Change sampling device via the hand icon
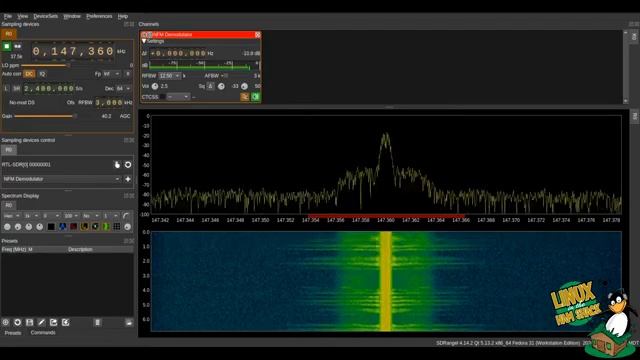The width and height of the screenshot is (640, 360). [x=117, y=164]
